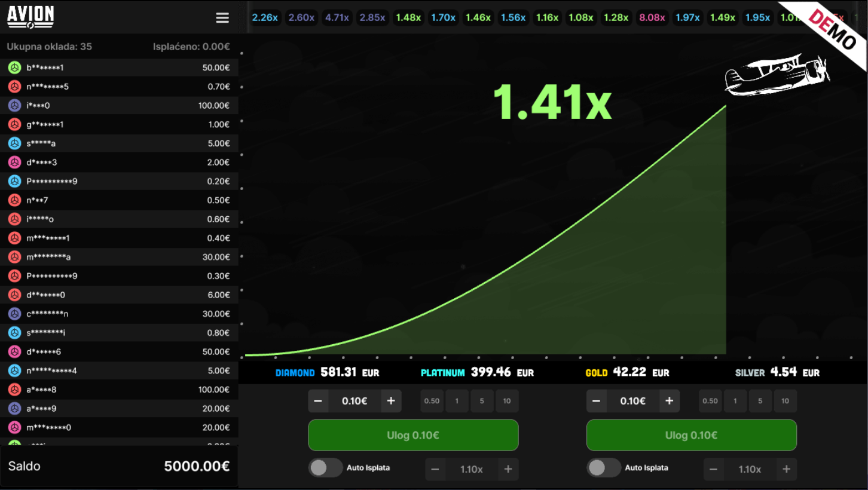
Task: Place right bet with Ulog 0.10€ button
Action: (692, 435)
